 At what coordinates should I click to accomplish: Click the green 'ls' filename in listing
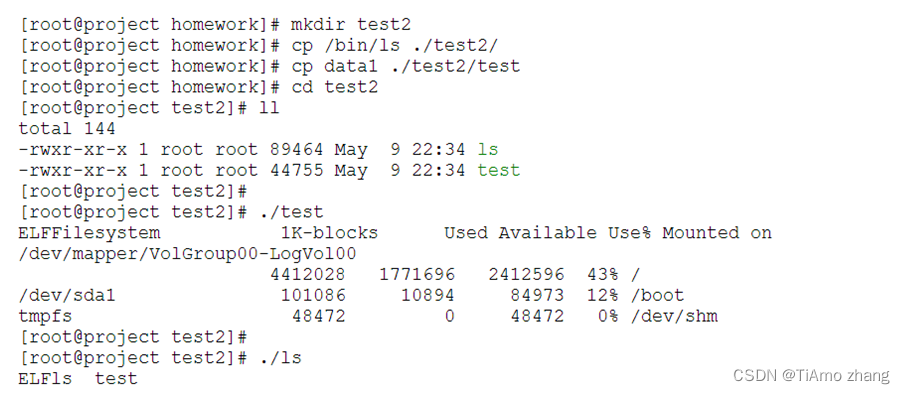[x=488, y=149]
